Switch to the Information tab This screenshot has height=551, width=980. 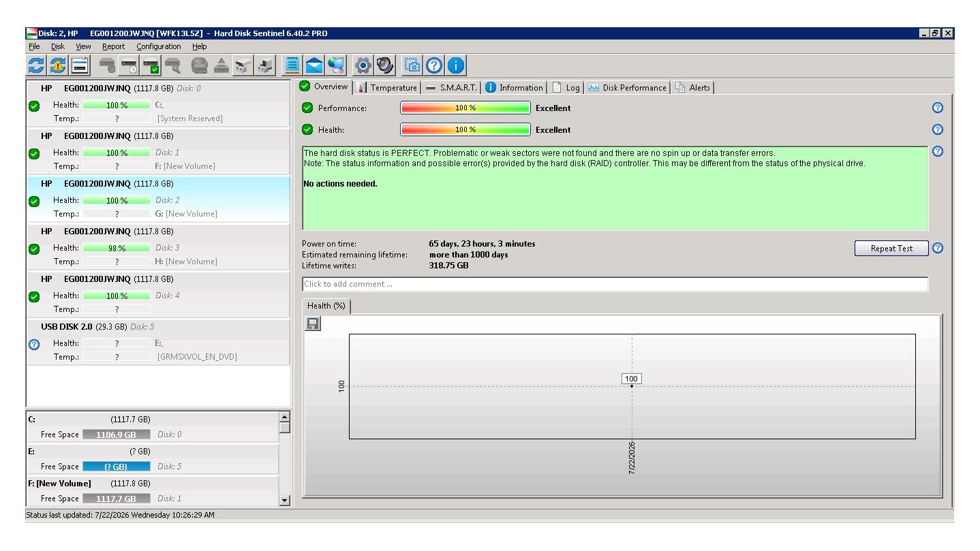(x=514, y=87)
